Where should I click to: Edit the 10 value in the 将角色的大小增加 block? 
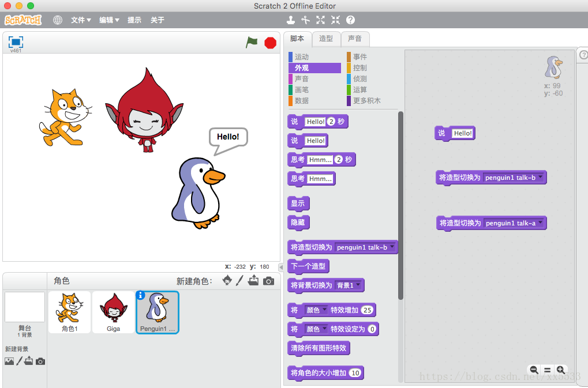click(355, 373)
